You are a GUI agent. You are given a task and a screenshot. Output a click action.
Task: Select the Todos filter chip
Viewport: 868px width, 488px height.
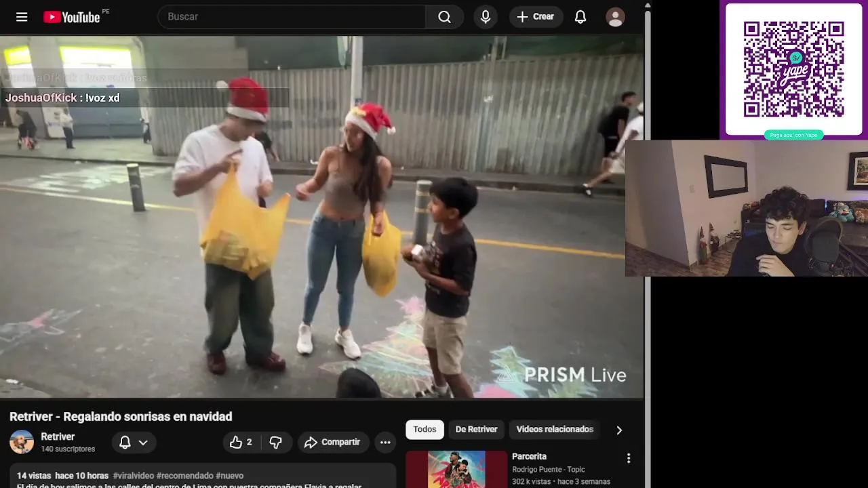(425, 429)
